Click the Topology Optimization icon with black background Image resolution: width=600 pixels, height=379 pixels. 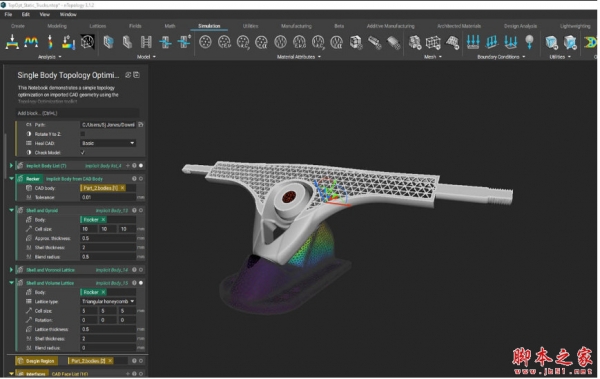(87, 41)
